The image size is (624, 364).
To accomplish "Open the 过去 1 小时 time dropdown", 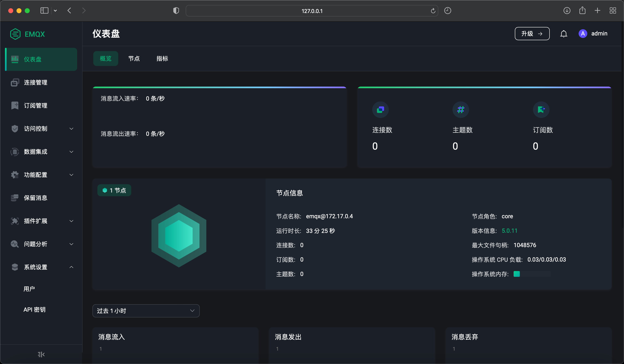I will (x=146, y=311).
